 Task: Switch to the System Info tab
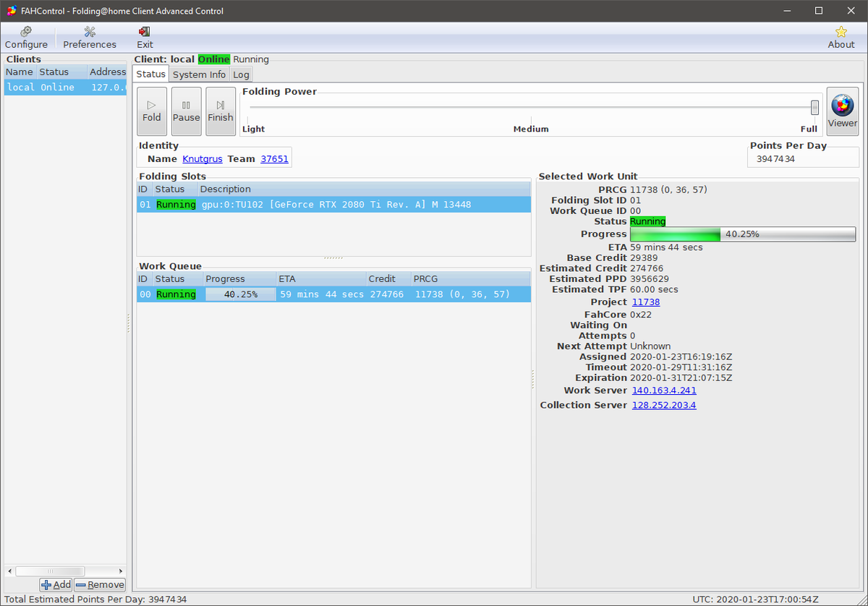(x=199, y=74)
